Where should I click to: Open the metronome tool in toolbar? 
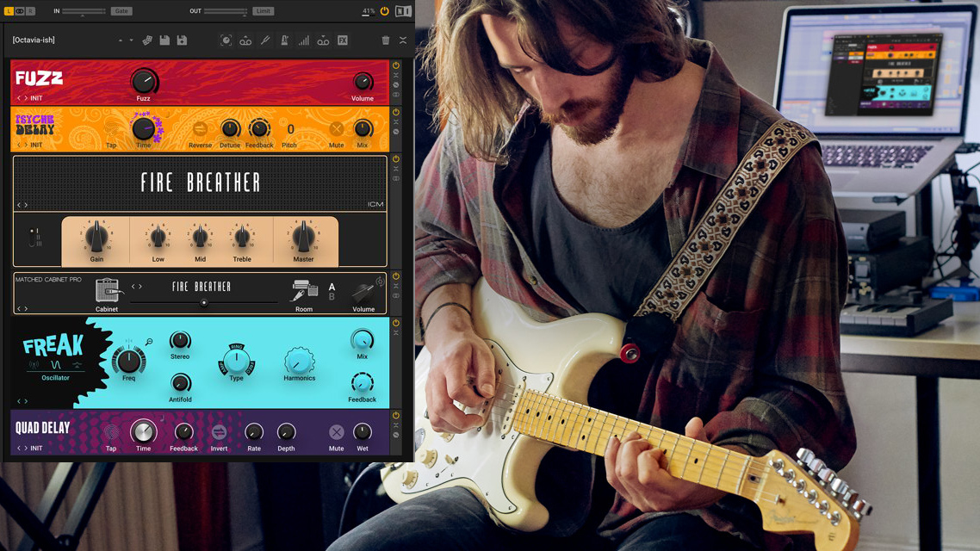pyautogui.click(x=284, y=40)
